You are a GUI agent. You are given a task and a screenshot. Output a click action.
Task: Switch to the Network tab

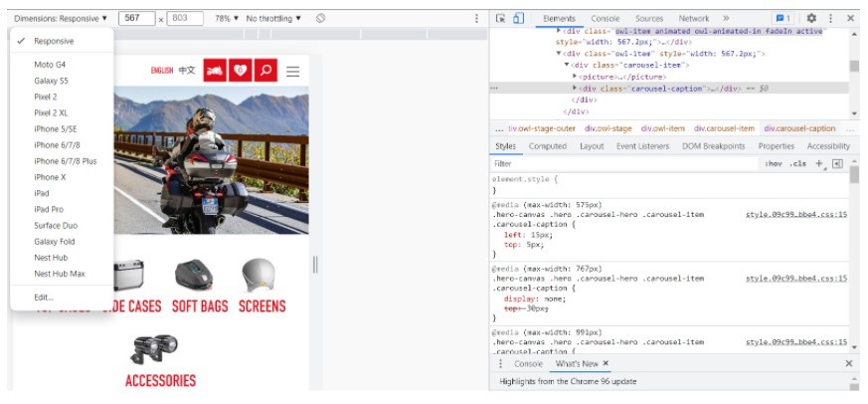click(693, 18)
